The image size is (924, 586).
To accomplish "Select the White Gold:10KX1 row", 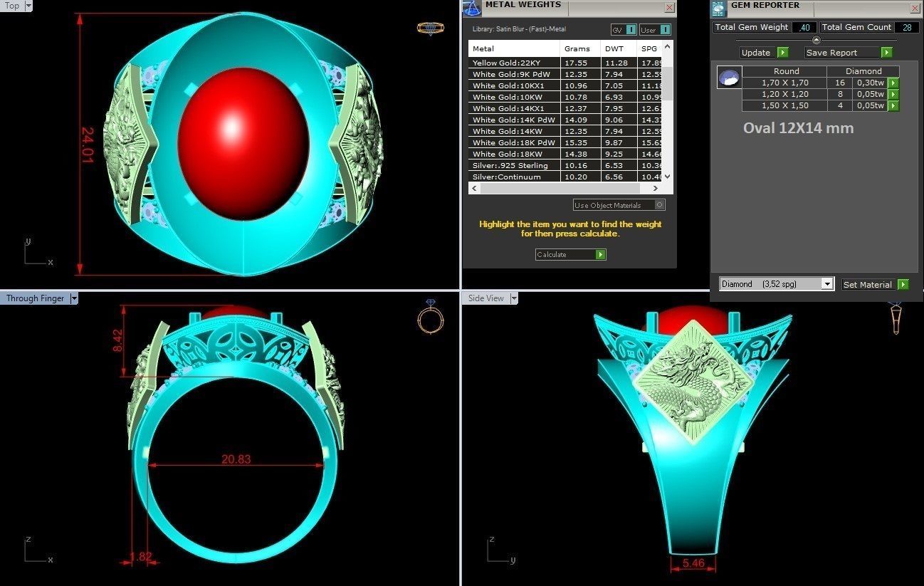I will [565, 85].
